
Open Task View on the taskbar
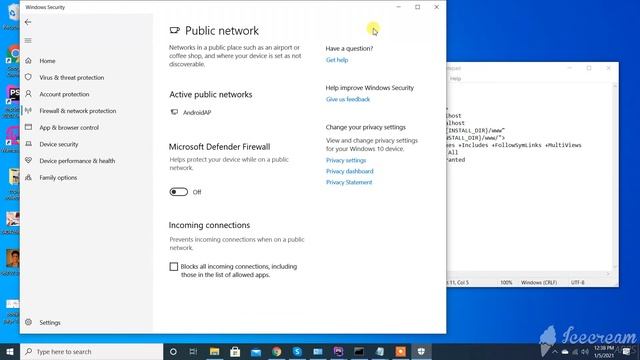(x=193, y=351)
